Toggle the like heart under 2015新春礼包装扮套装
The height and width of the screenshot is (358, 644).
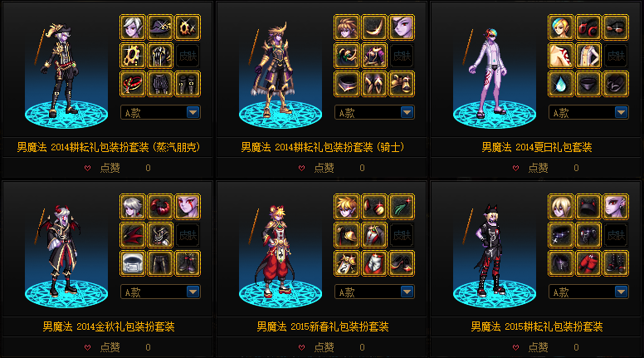click(302, 348)
